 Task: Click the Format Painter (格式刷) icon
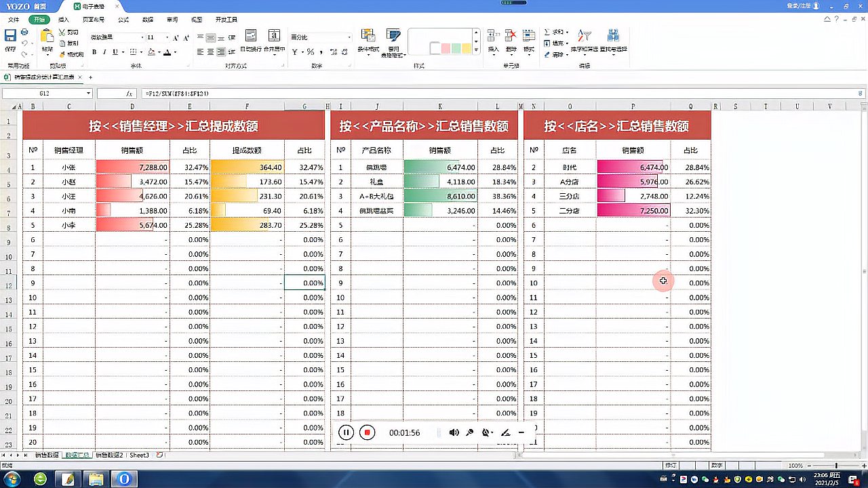pos(62,54)
